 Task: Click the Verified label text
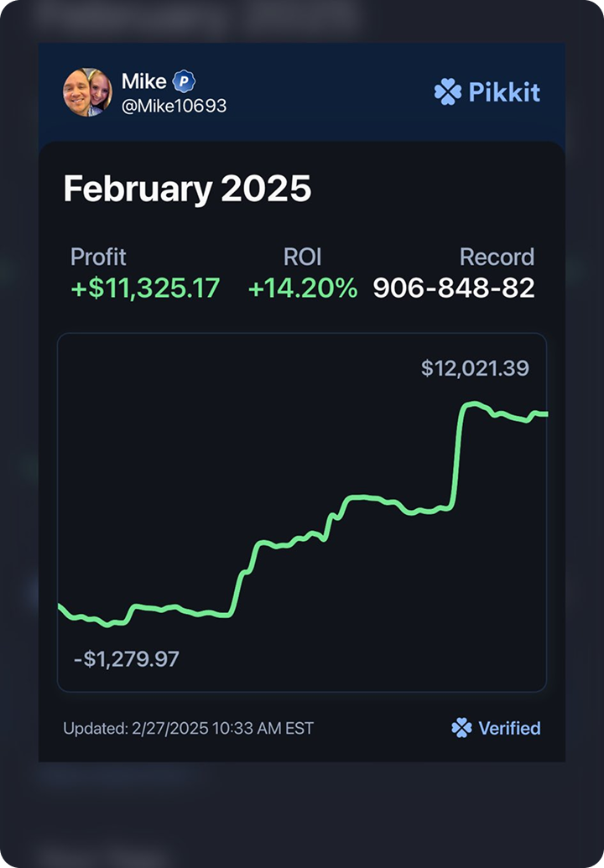tap(509, 728)
